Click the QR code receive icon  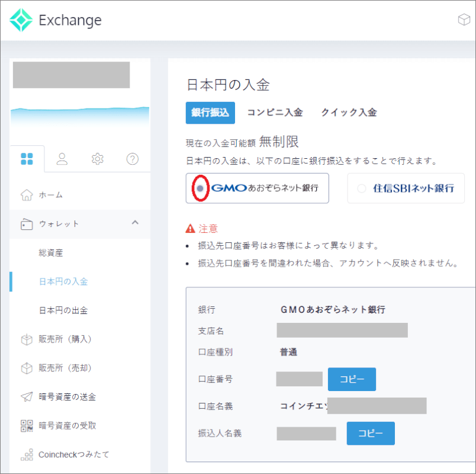click(x=27, y=425)
